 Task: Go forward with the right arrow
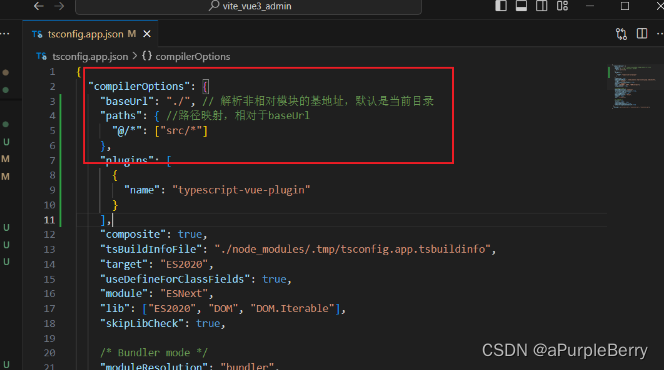click(59, 6)
